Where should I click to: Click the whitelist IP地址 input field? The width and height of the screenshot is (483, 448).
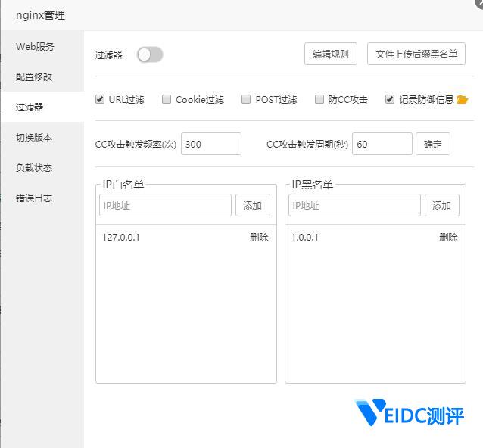tap(165, 205)
